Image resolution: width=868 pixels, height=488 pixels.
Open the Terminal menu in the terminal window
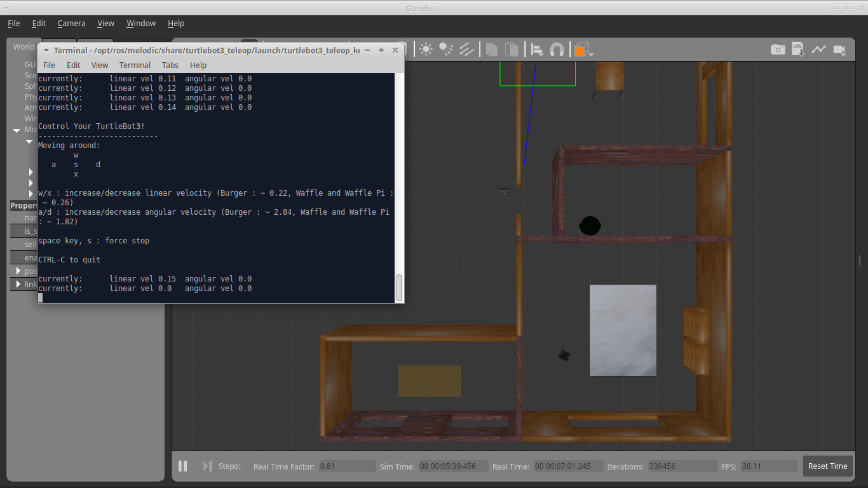click(x=135, y=65)
